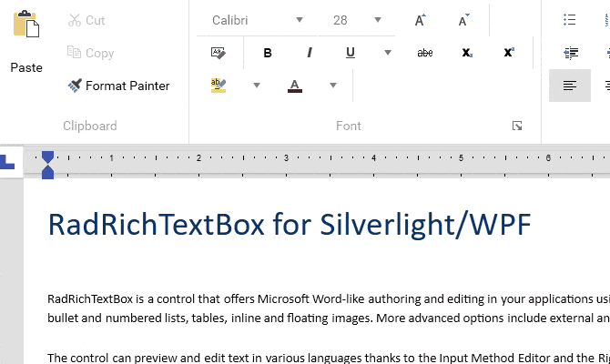
Task: Toggle underline formatting
Action: [x=351, y=53]
